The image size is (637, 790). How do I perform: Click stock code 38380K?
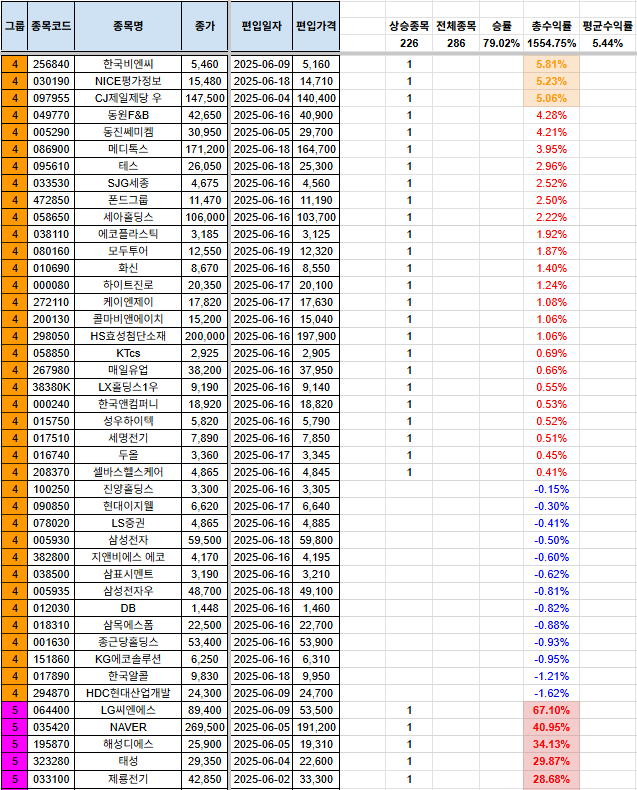(51, 387)
